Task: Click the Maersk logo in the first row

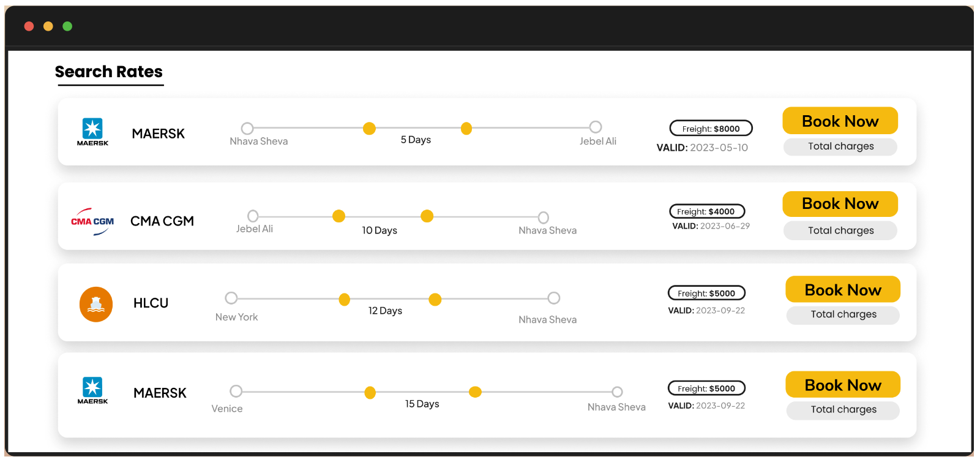Action: tap(92, 132)
